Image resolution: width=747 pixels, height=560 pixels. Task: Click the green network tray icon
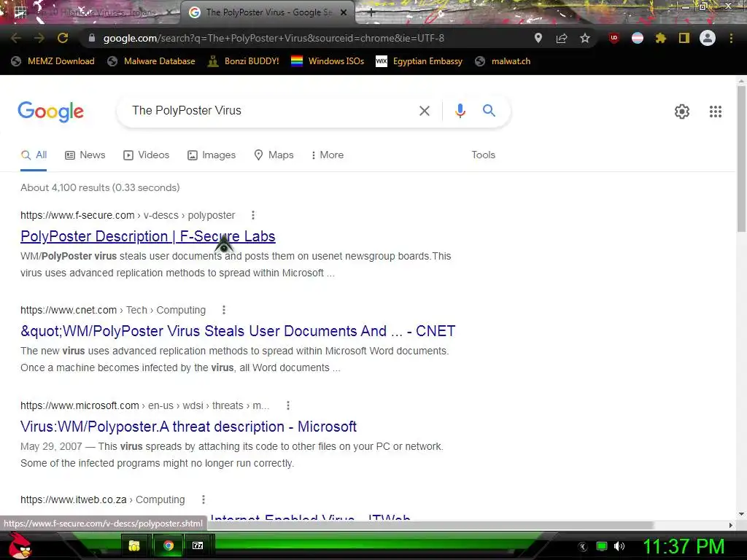602,546
